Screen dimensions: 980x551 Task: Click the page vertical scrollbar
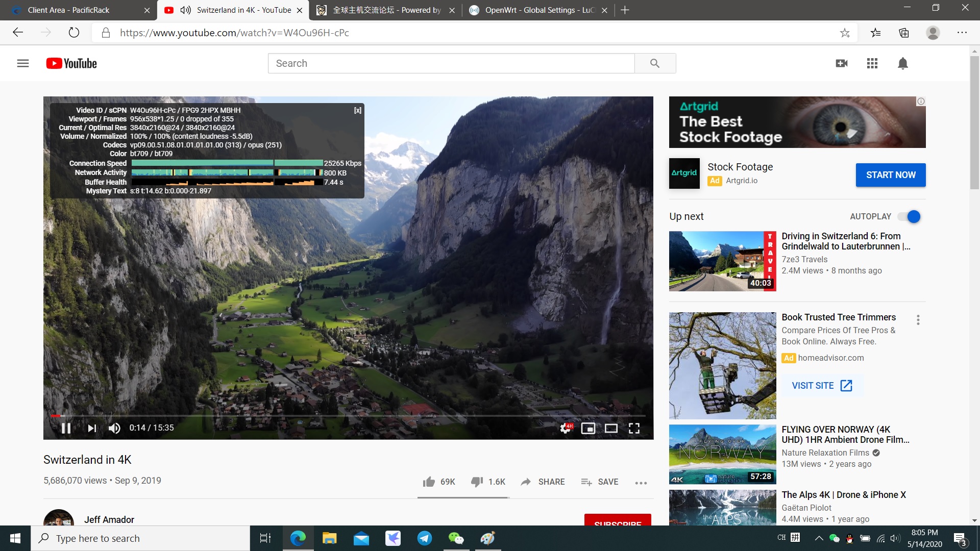click(974, 122)
